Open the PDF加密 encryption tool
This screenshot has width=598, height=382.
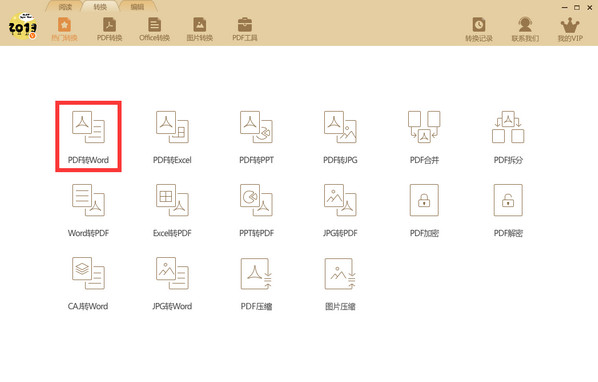pyautogui.click(x=424, y=210)
